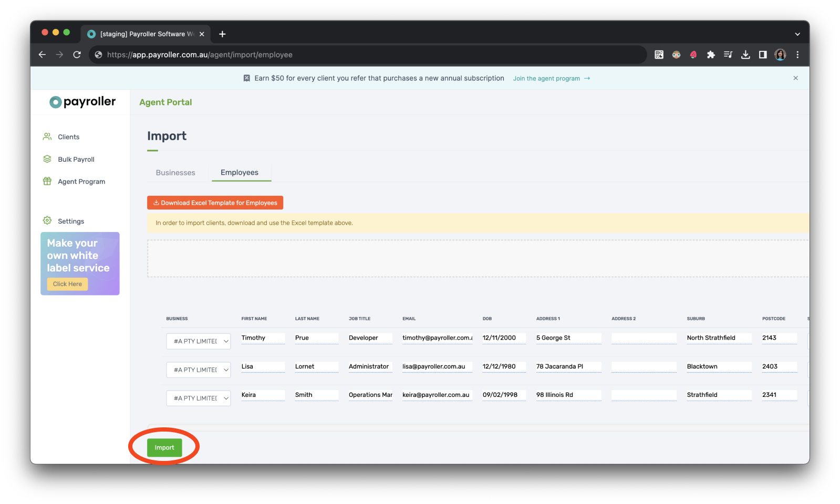Image resolution: width=840 pixels, height=504 pixels.
Task: Click the job title field containing Developer
Action: pyautogui.click(x=370, y=338)
